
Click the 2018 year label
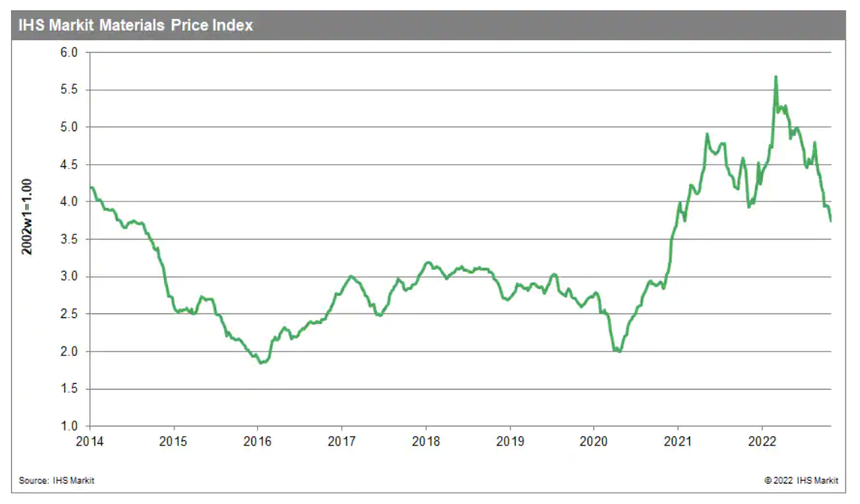426,440
